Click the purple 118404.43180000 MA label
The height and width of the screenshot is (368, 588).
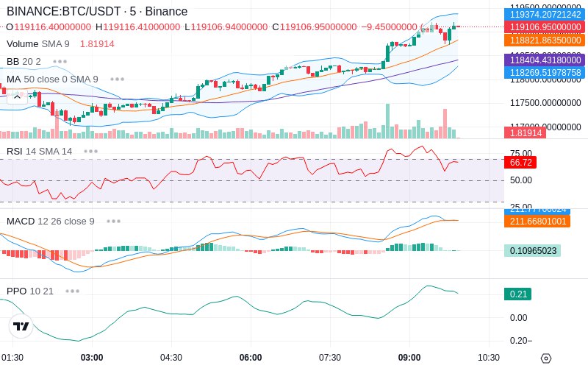click(545, 60)
